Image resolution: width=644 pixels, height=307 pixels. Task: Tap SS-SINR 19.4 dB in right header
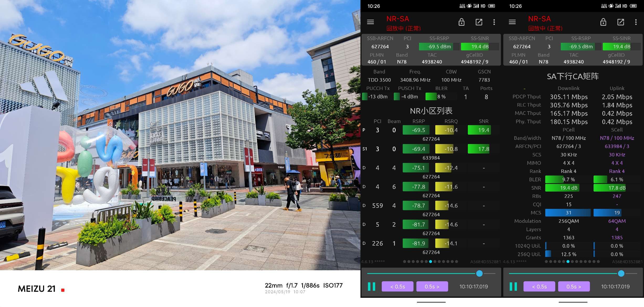pyautogui.click(x=621, y=46)
